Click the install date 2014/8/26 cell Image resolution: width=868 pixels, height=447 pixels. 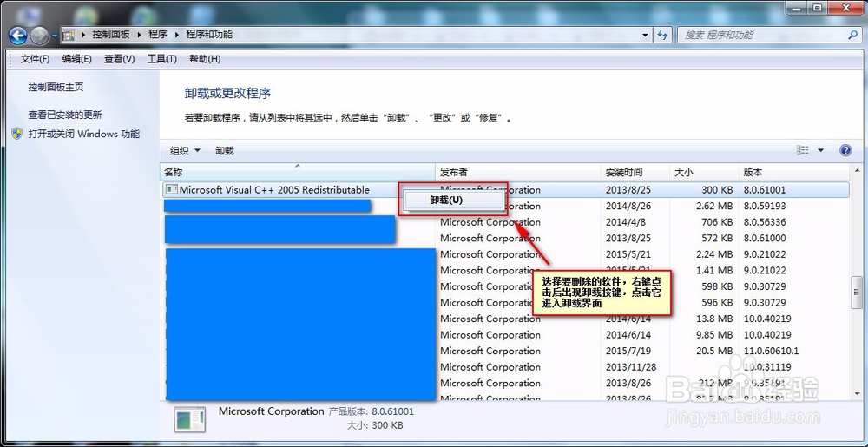point(628,206)
